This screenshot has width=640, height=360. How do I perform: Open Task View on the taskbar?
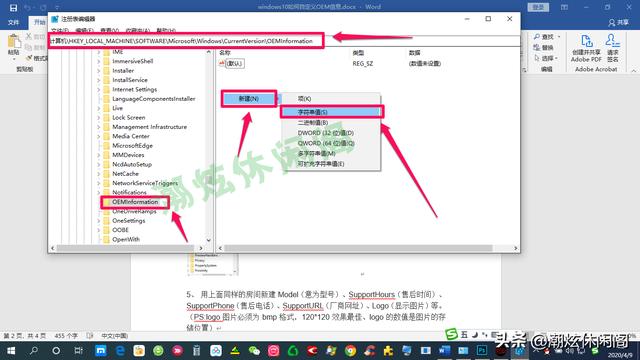[x=78, y=351]
